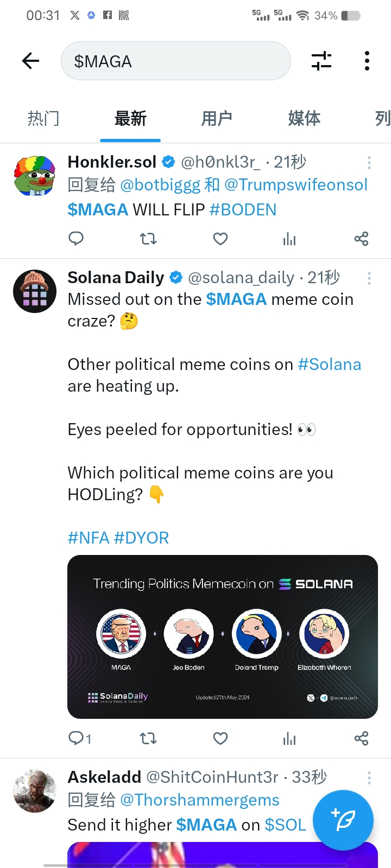Viewport: 391px width, 868px height.
Task: Tap the back arrow icon
Action: point(31,61)
